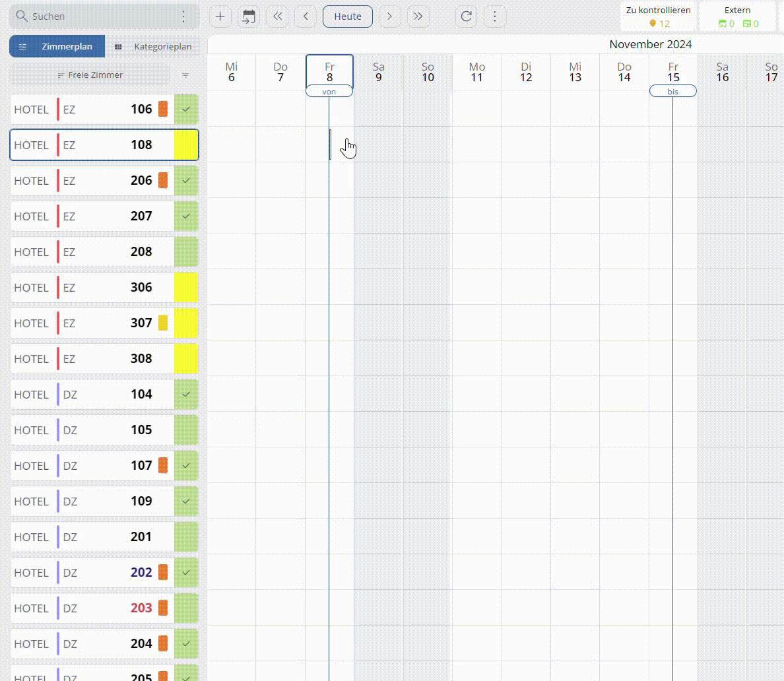This screenshot has height=681, width=784.
Task: Toggle the green checkmark for room 106
Action: (x=186, y=109)
